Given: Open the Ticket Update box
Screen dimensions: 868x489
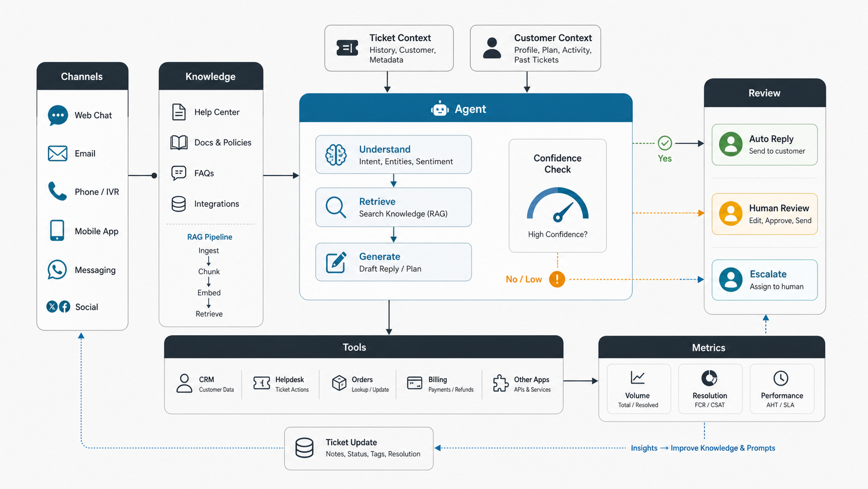Looking at the screenshot, I should [x=359, y=448].
